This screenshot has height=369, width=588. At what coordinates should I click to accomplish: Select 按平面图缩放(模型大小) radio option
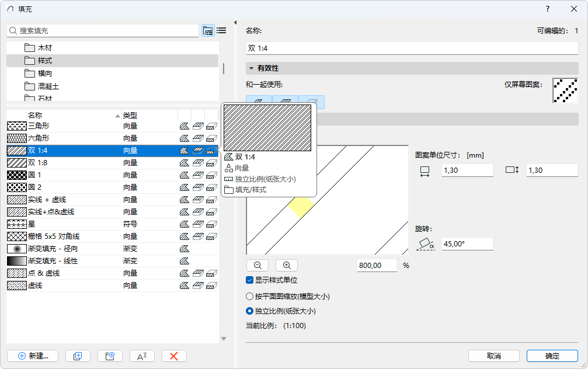[x=249, y=296]
